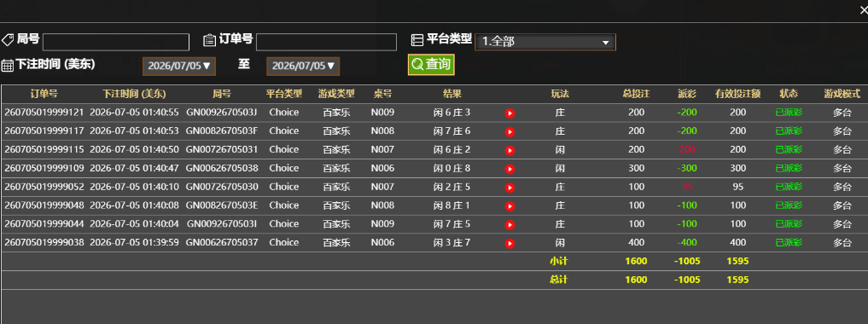Select order number 260705019999048
The width and height of the screenshot is (868, 324).
coord(44,205)
